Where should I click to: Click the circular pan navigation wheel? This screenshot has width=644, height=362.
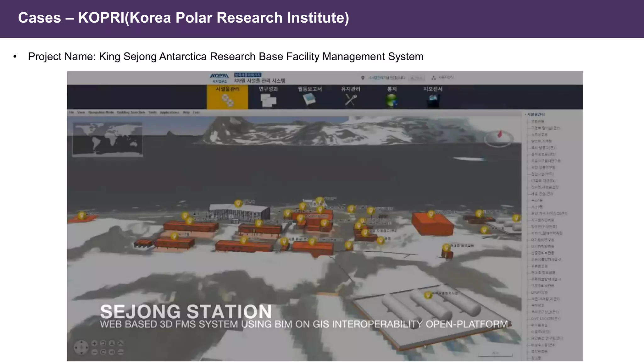(81, 348)
